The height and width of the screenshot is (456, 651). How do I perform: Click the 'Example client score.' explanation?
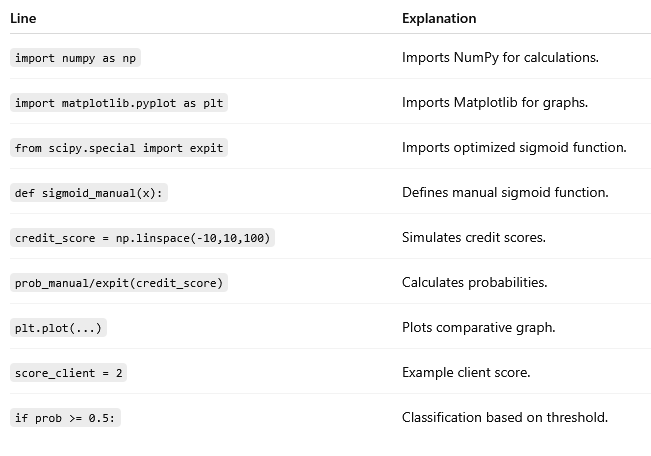coord(466,372)
